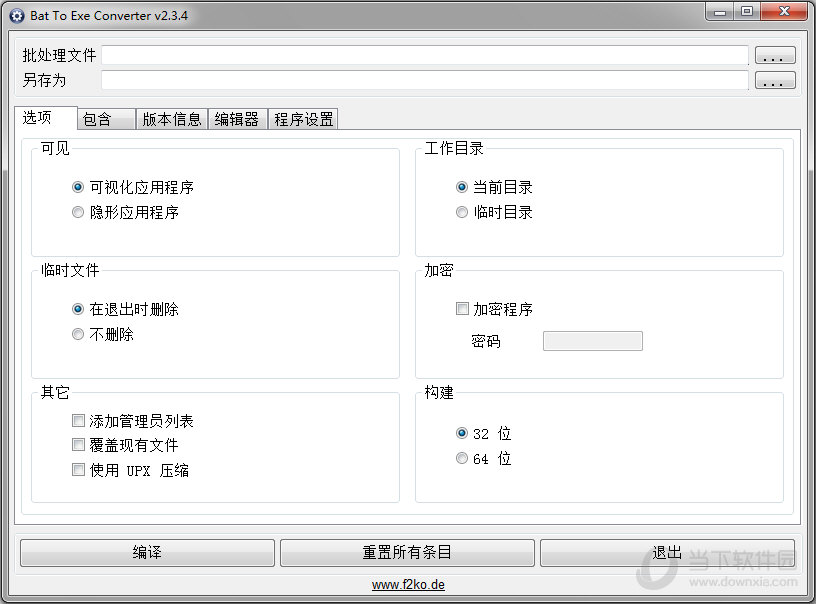Select 在退出时删除 for temp files
Screen dimensions: 816x604
(x=125, y=310)
